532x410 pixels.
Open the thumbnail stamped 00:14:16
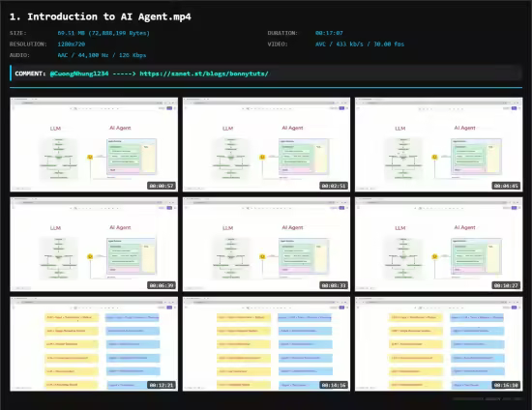coord(266,344)
